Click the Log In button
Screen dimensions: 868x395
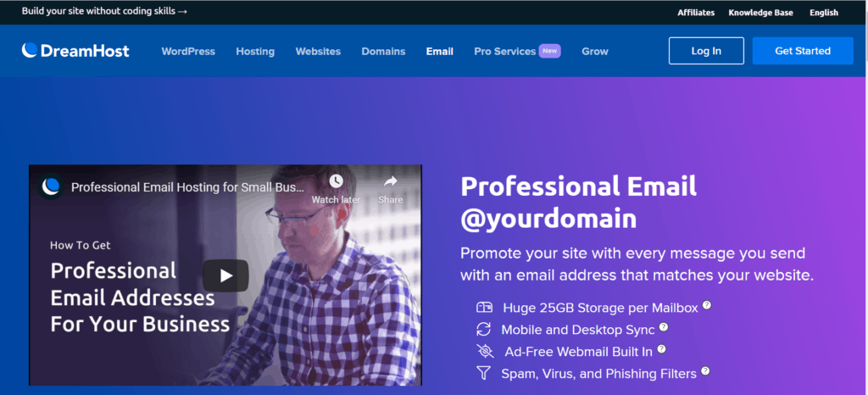pyautogui.click(x=706, y=51)
